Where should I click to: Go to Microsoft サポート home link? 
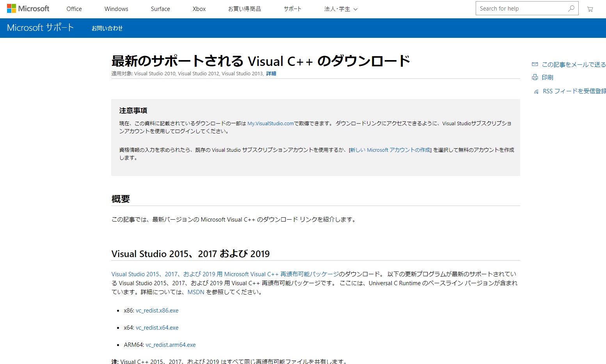(x=41, y=28)
